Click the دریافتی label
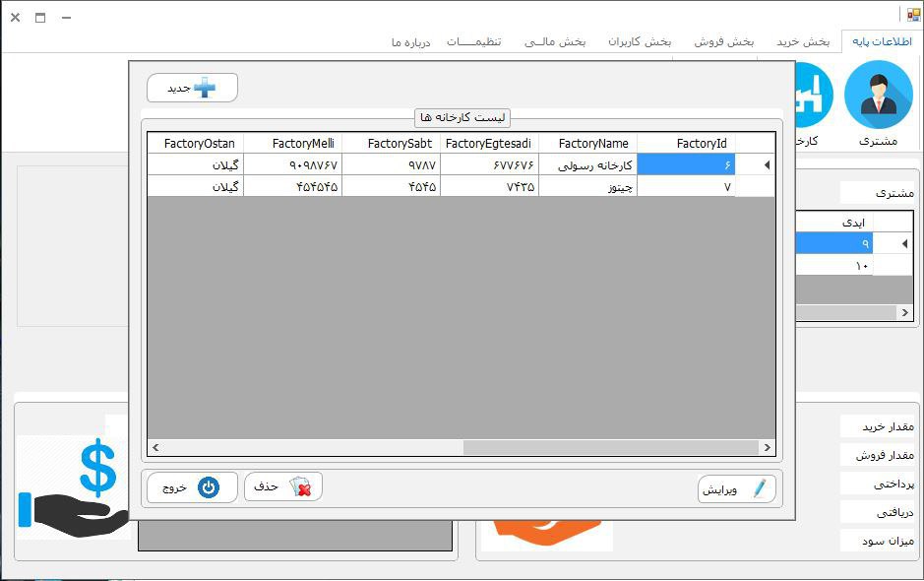Viewport: 924px width, 581px height. coord(894,513)
